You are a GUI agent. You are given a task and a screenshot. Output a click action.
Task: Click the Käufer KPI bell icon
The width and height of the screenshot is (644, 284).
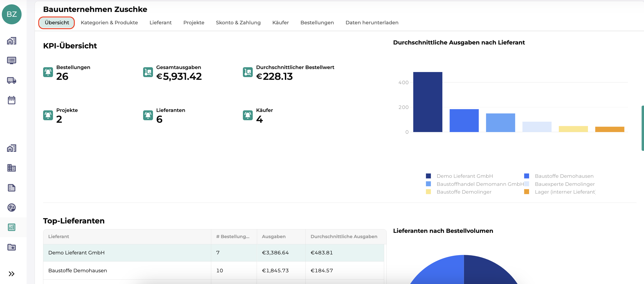[x=248, y=115]
